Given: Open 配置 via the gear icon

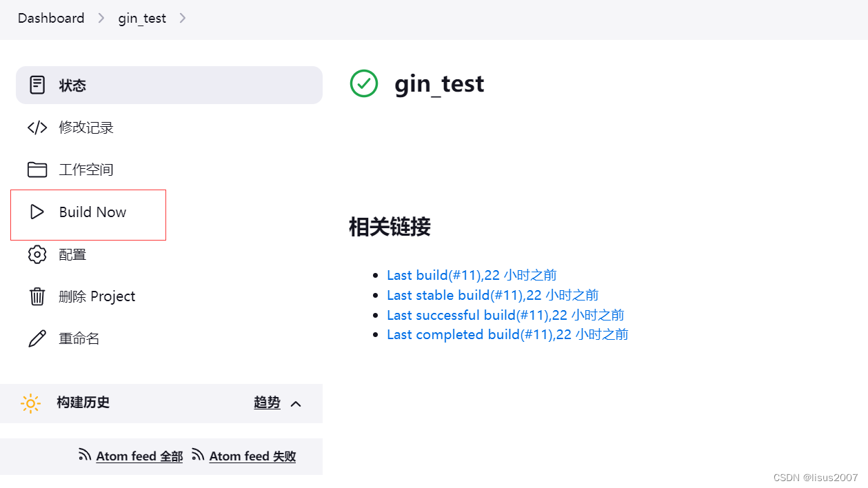Looking at the screenshot, I should (x=37, y=254).
